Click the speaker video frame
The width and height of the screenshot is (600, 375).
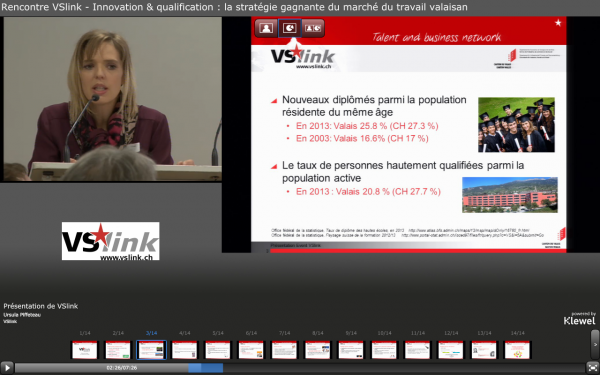pos(112,99)
